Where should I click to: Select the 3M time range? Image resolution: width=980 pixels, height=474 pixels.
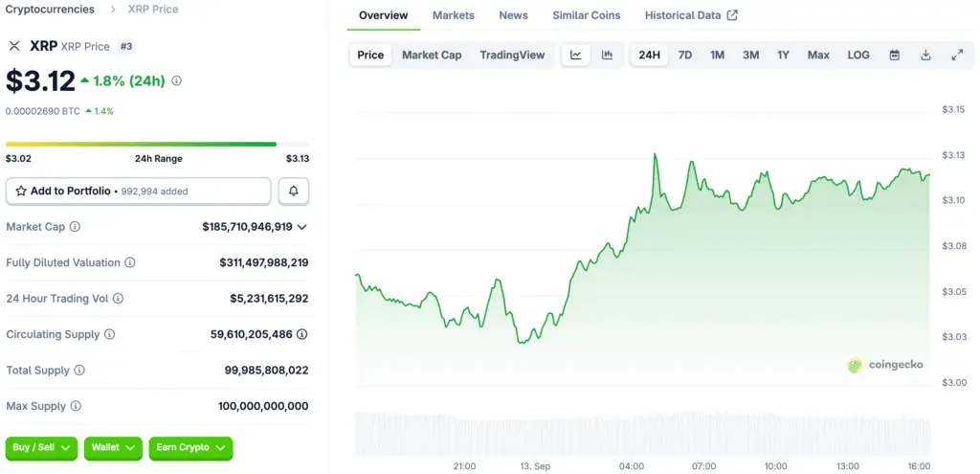[750, 55]
